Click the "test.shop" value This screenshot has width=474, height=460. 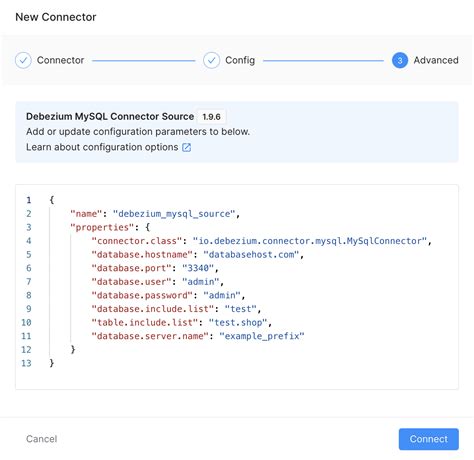pos(238,322)
